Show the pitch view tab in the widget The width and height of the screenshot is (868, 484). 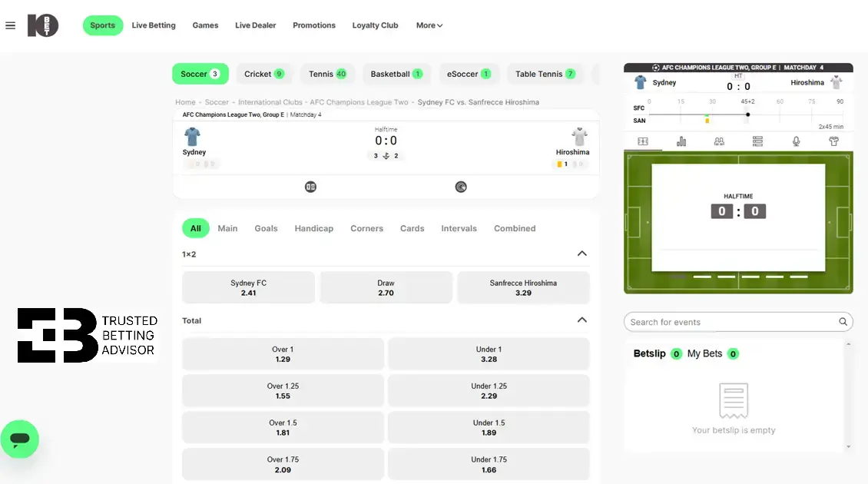click(x=643, y=142)
